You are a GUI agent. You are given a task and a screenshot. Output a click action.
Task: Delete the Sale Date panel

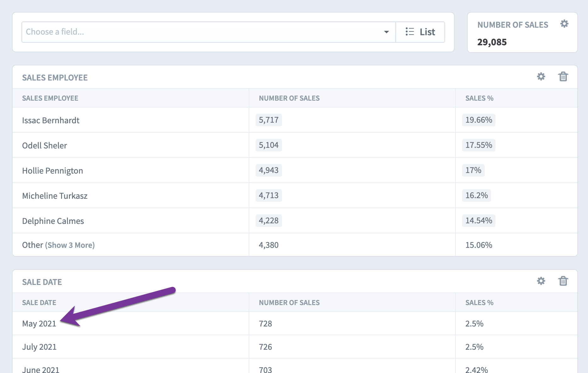click(563, 281)
